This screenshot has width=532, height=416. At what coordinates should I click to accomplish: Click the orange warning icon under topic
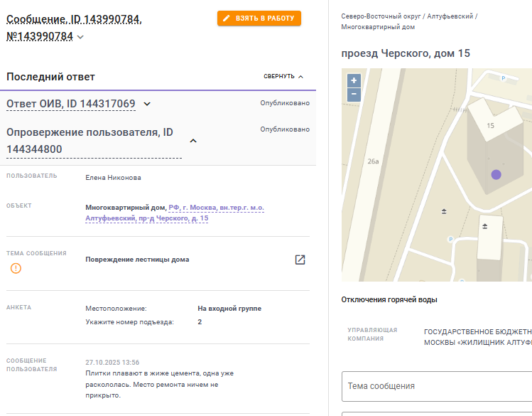(16, 268)
